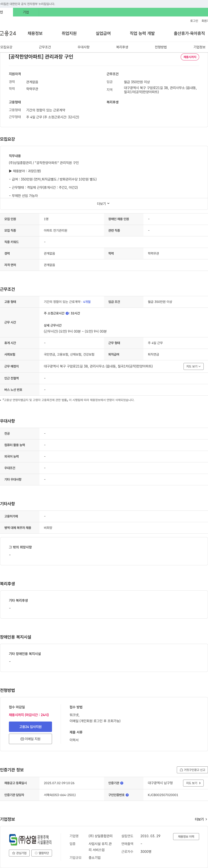
Task: Click the 로그인 link
Action: coord(194,21)
